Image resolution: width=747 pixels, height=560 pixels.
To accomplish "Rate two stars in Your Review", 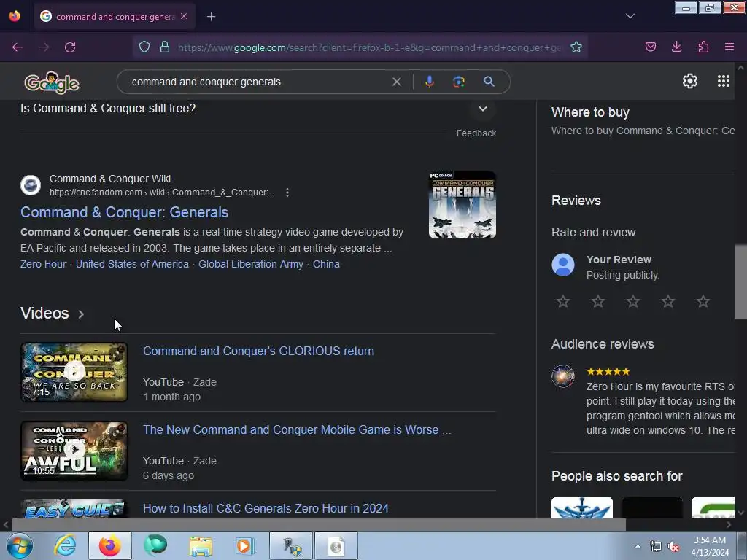I will point(598,301).
